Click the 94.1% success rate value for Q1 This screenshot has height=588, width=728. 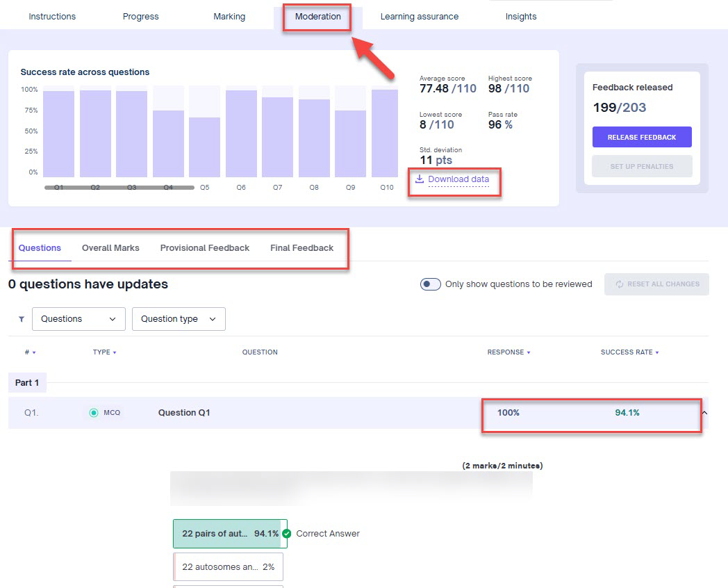click(x=627, y=413)
